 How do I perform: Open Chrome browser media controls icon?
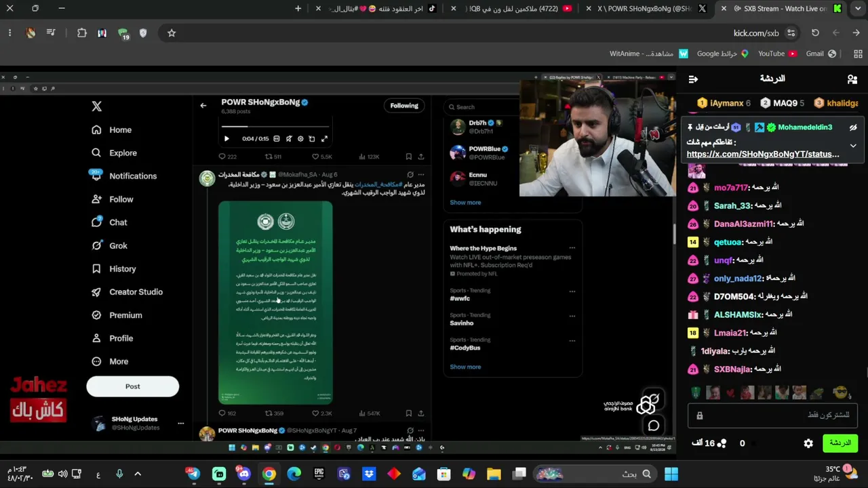51,33
